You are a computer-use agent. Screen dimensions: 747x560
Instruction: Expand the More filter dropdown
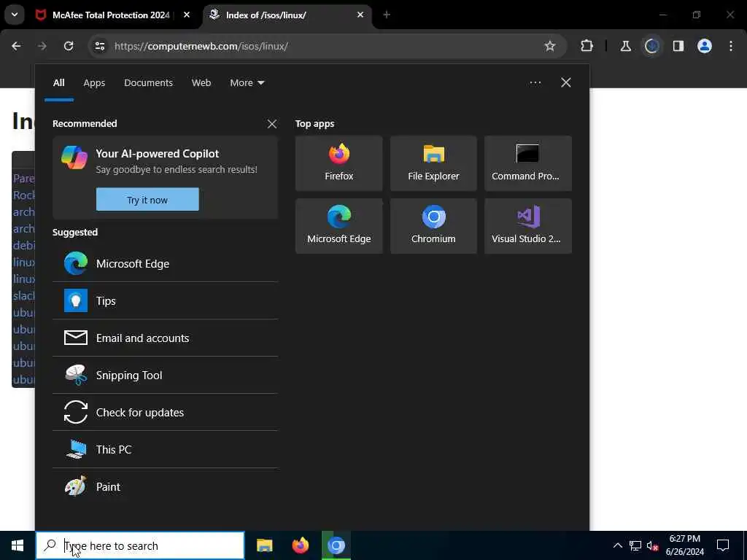247,83
